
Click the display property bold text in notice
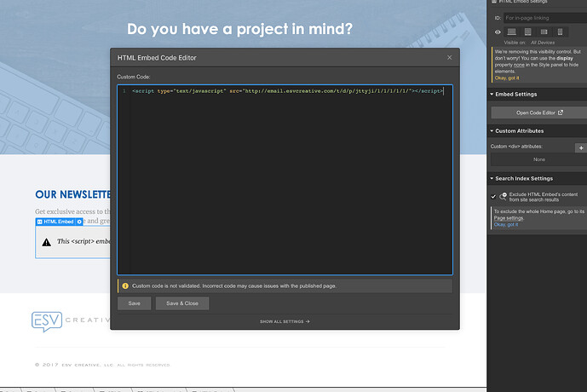565,59
